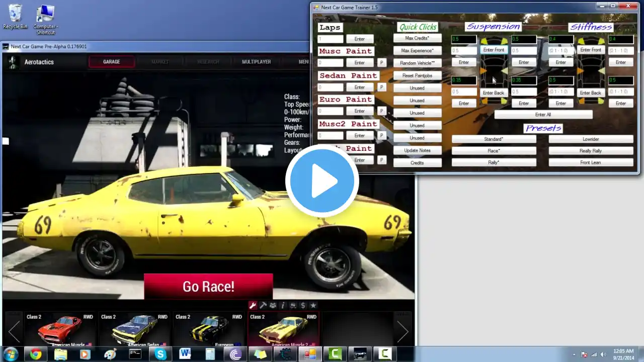This screenshot has width=644, height=362.
Task: Click the P button under Musc Paint
Action: (381, 63)
